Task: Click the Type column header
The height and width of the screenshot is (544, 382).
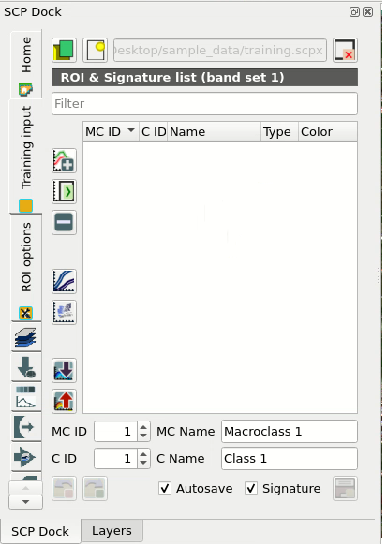Action: coord(279,131)
